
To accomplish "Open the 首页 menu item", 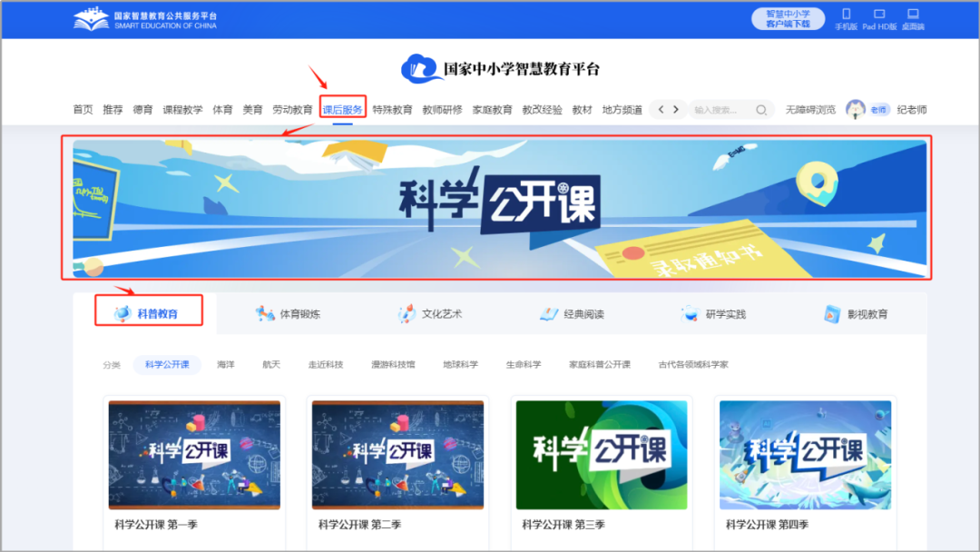I will [x=83, y=108].
